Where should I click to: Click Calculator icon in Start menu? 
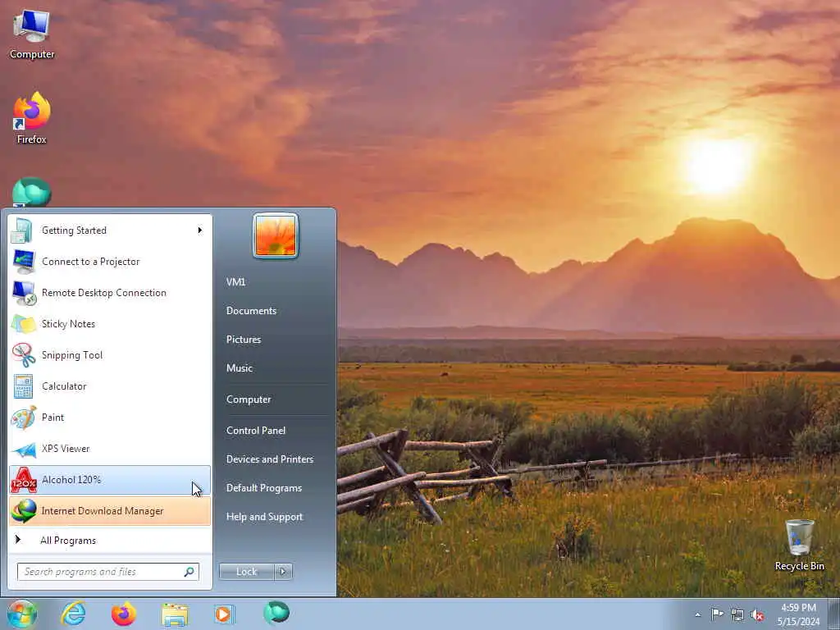click(23, 386)
